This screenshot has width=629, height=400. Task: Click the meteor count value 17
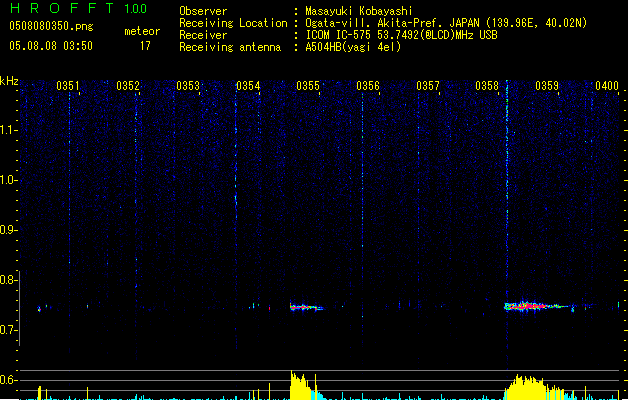[145, 46]
